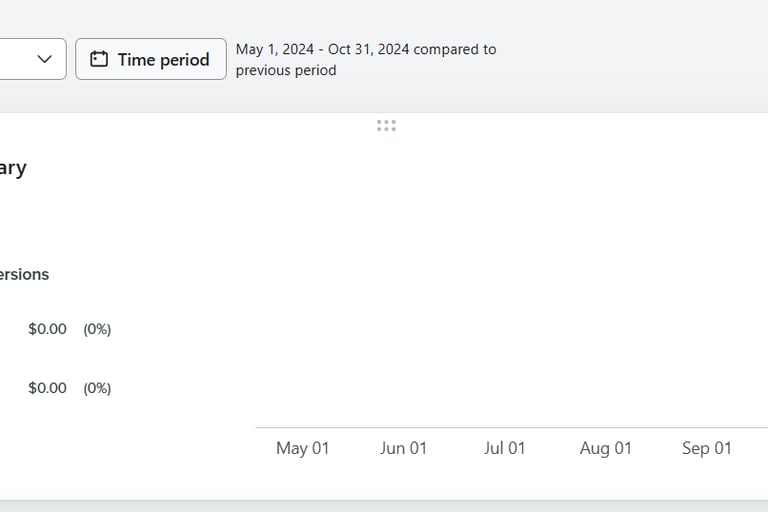Open the Time period selector
768x512 pixels.
[151, 59]
